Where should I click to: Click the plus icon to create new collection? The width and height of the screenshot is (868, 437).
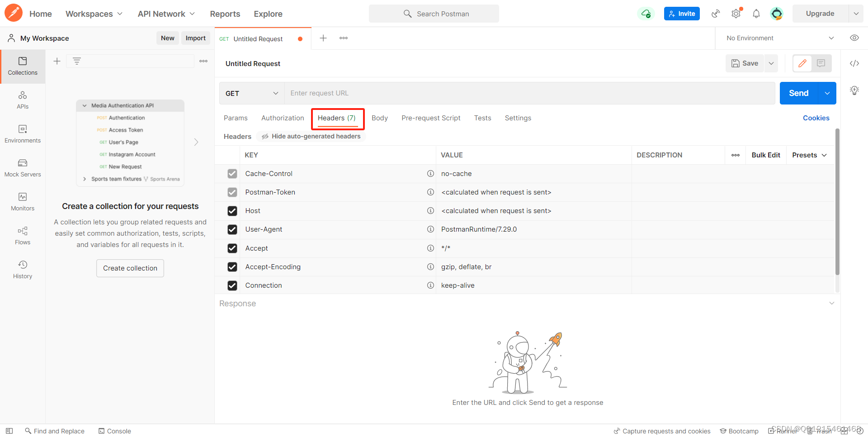57,61
